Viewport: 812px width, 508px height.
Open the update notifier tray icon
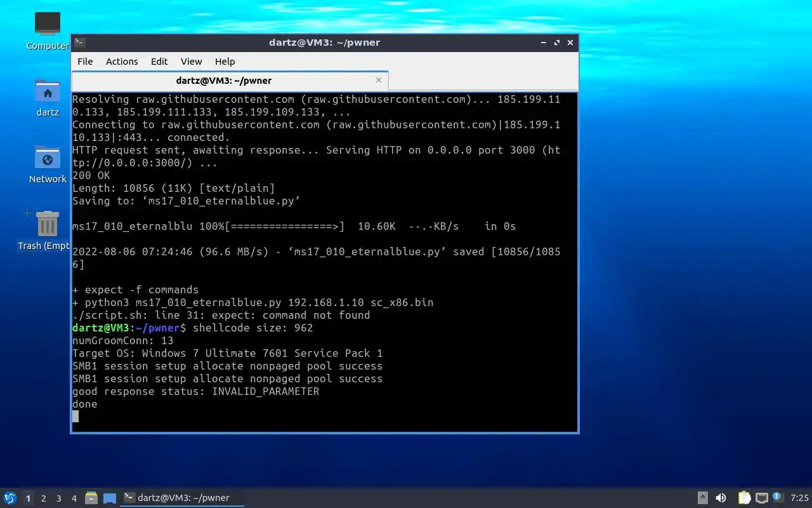click(778, 497)
